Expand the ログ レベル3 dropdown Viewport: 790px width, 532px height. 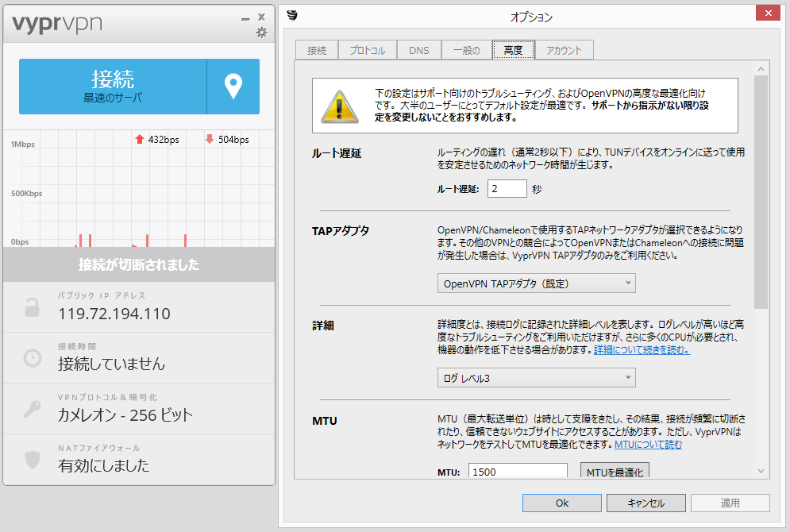coord(536,378)
